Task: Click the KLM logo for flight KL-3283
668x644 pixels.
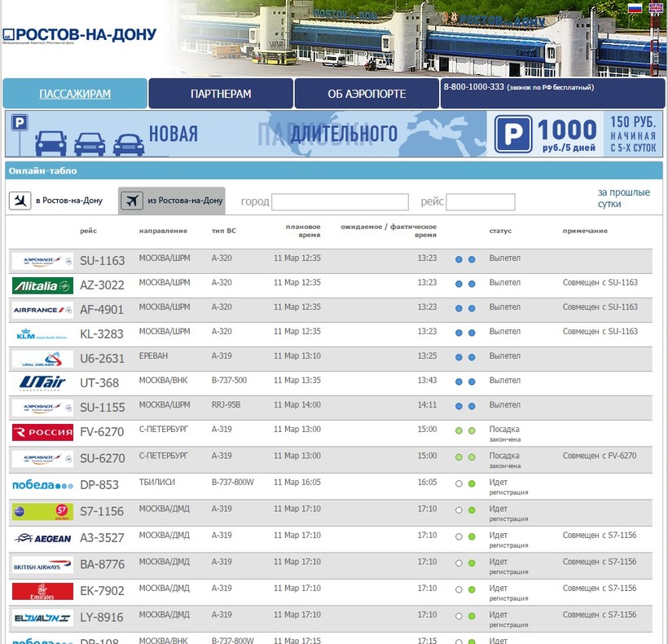Action: (x=42, y=334)
